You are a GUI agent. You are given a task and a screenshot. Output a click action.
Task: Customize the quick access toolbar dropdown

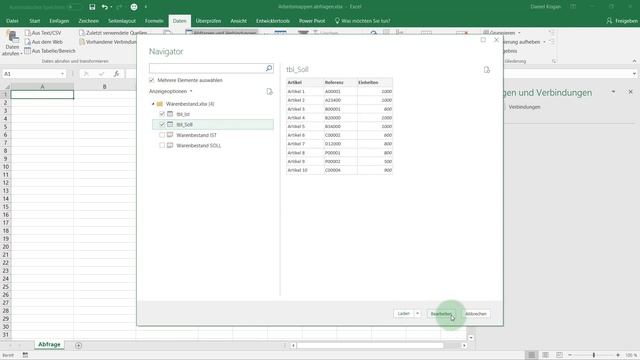[146, 7]
